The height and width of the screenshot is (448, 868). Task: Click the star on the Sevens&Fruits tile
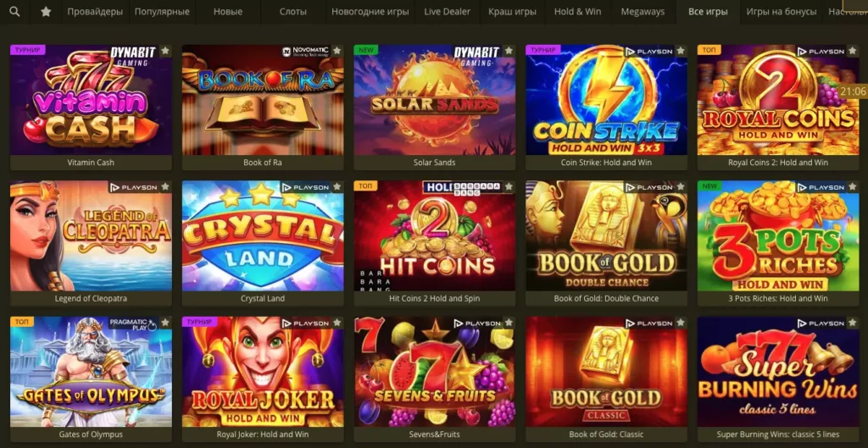click(509, 323)
